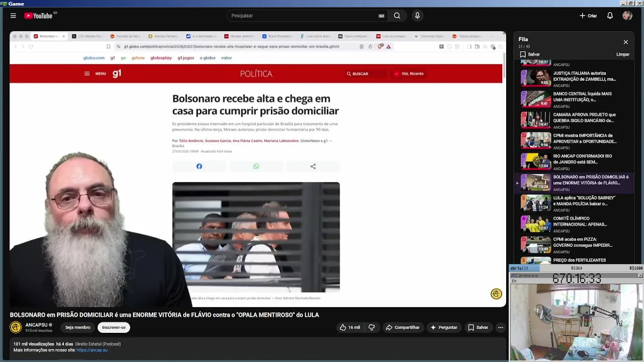Click the video player area to pause

point(258,169)
